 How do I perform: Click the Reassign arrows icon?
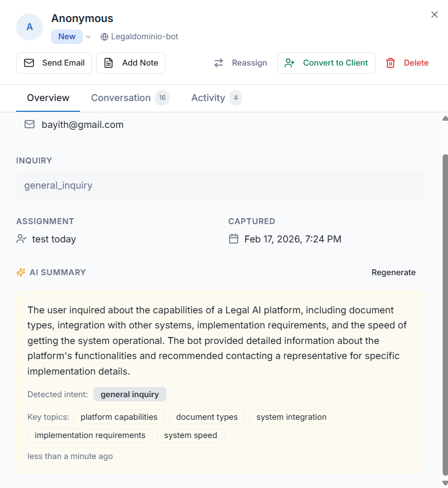[218, 63]
